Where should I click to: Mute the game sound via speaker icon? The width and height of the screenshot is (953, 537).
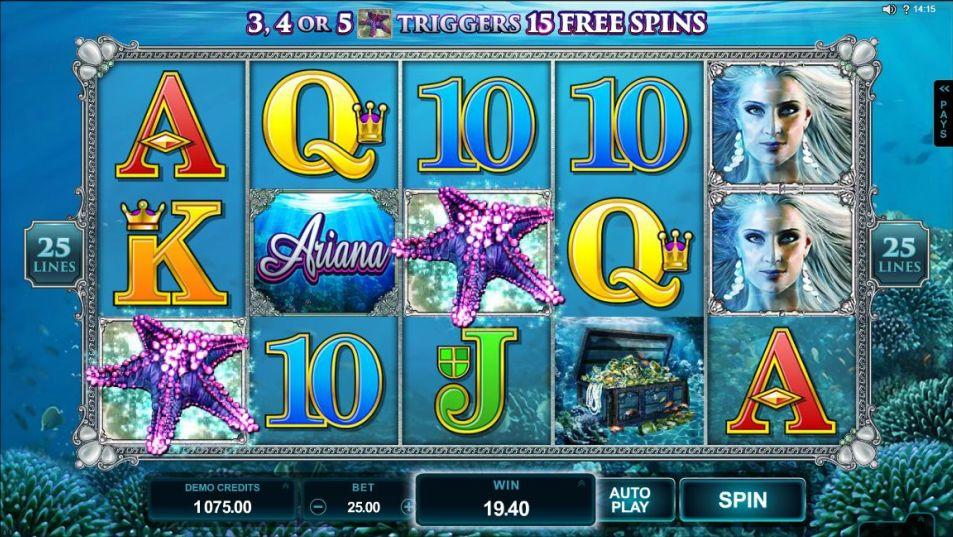(889, 10)
